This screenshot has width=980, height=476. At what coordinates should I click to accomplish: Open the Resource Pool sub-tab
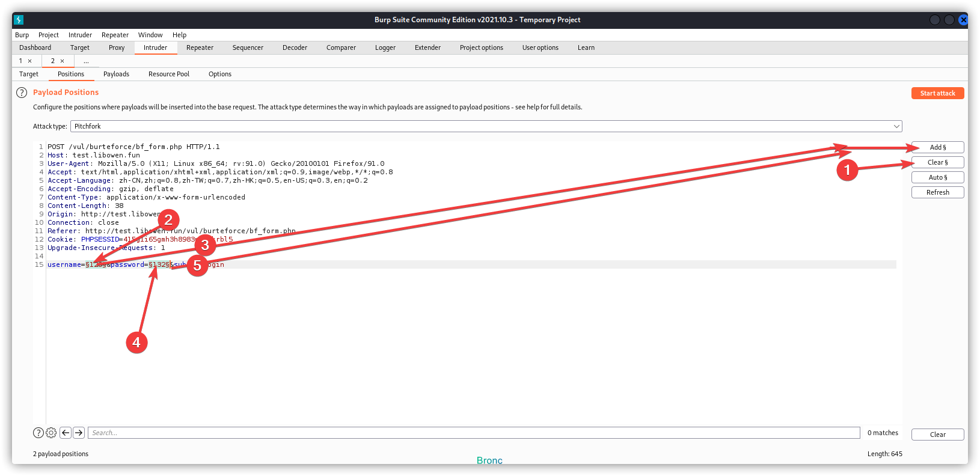click(x=169, y=74)
